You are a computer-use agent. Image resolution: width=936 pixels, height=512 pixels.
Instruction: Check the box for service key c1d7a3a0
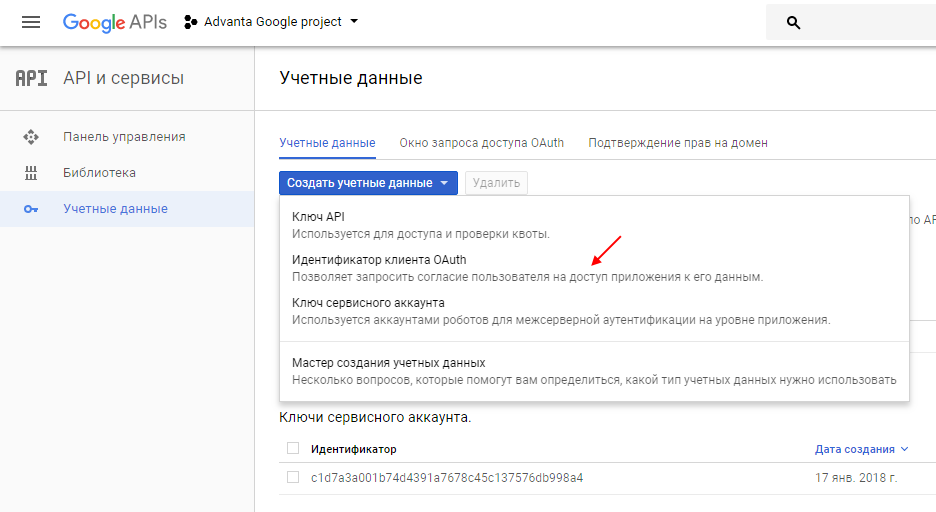293,477
